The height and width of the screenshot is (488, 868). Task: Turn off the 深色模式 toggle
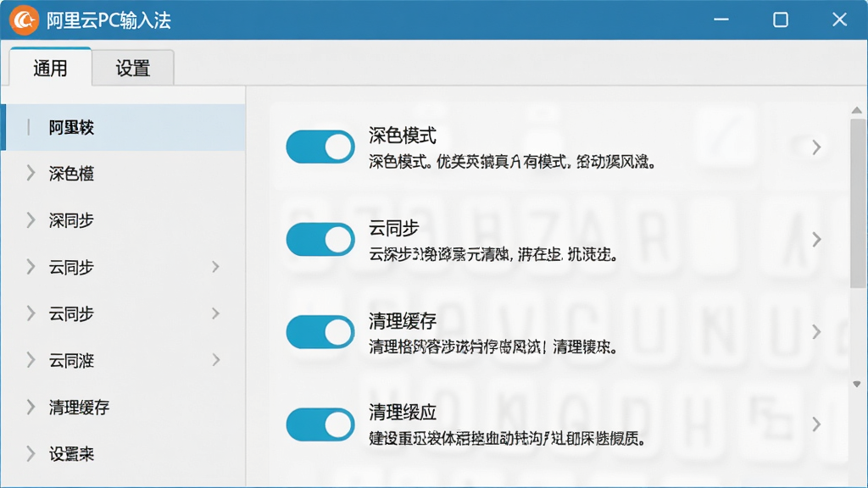pyautogui.click(x=320, y=147)
